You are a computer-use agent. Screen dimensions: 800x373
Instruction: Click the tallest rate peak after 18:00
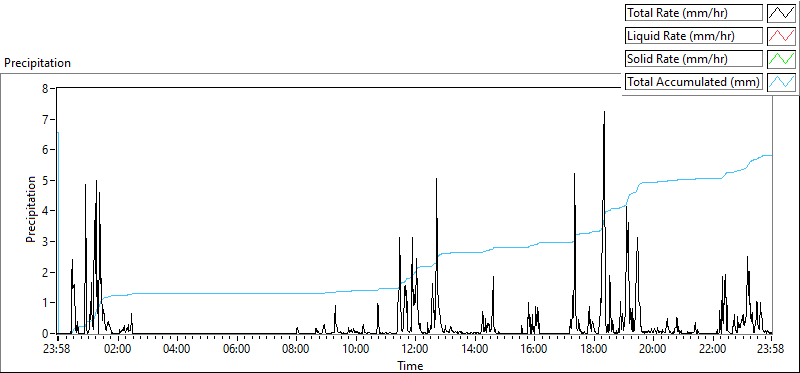pos(604,112)
